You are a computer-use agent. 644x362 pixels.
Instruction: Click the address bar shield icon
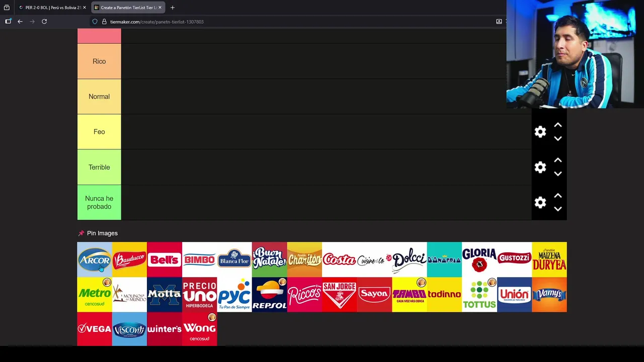coord(95,22)
